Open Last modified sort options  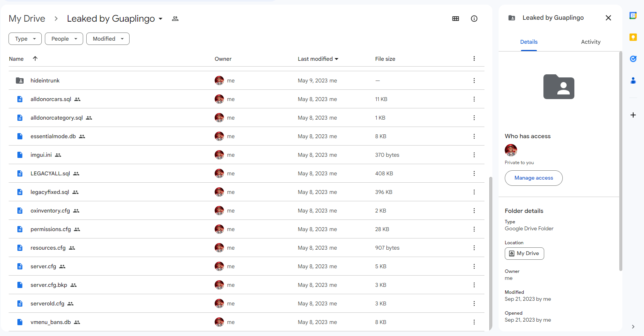coord(318,59)
